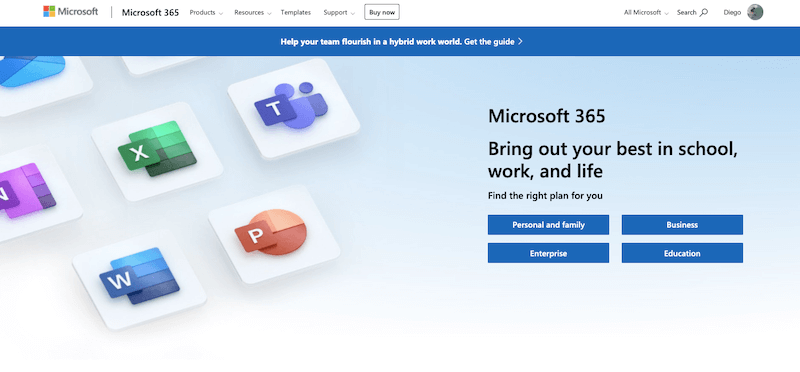Screen dimensions: 800x372
Task: Expand the Products menu
Action: [206, 12]
